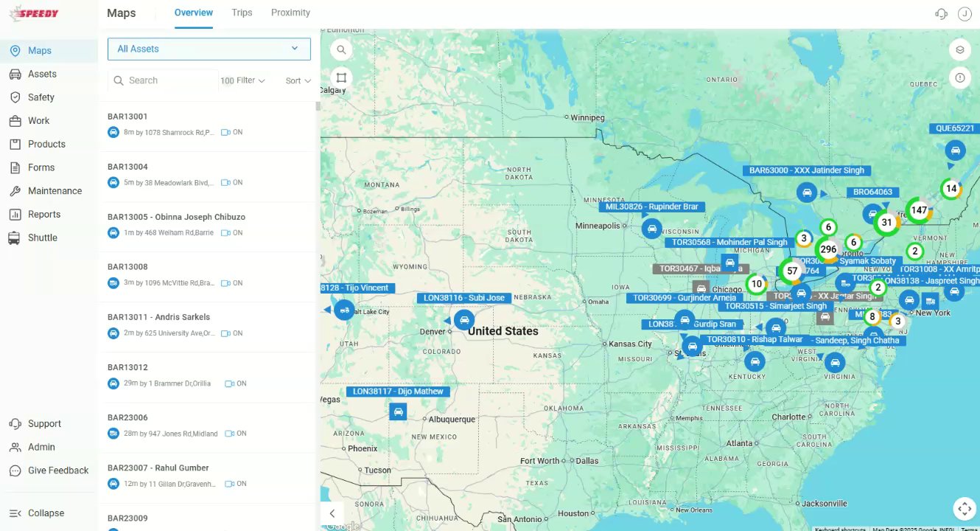Open the Reports section
The image size is (980, 531).
pyautogui.click(x=49, y=215)
